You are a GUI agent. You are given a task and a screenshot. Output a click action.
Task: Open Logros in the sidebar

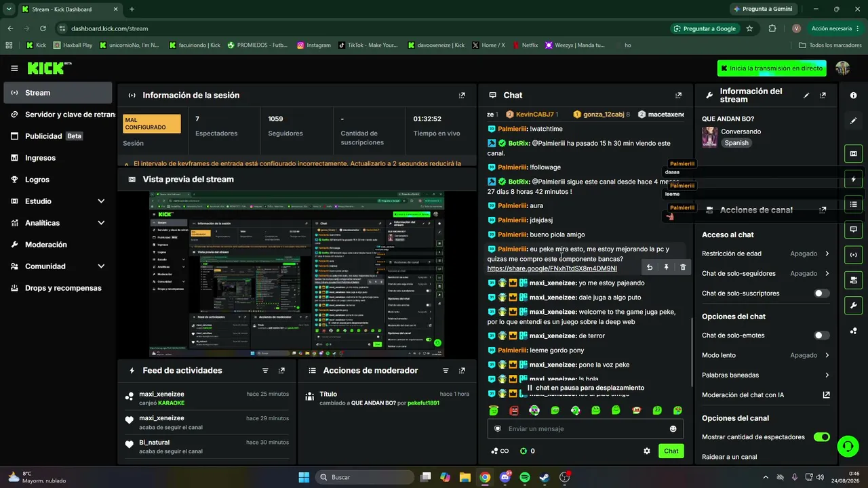click(x=58, y=180)
